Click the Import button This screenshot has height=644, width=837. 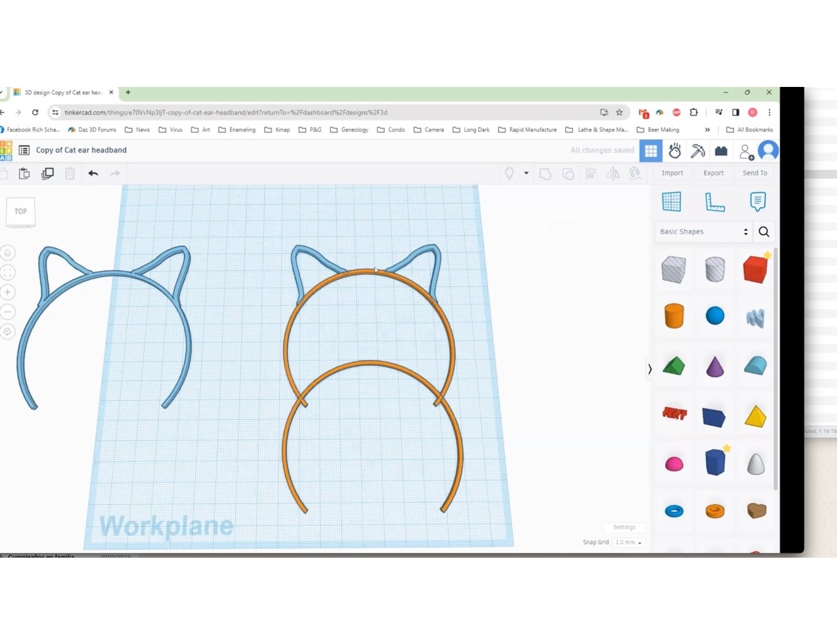point(672,173)
